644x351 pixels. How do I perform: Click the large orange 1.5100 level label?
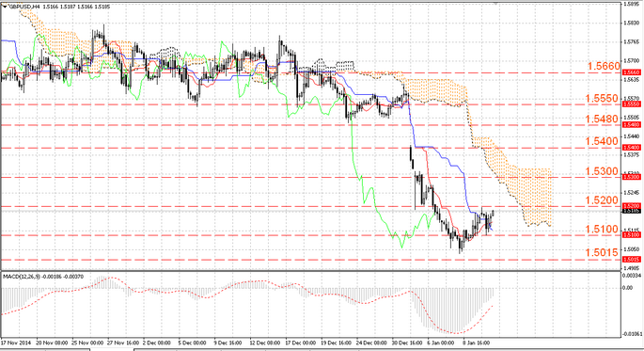coord(602,230)
